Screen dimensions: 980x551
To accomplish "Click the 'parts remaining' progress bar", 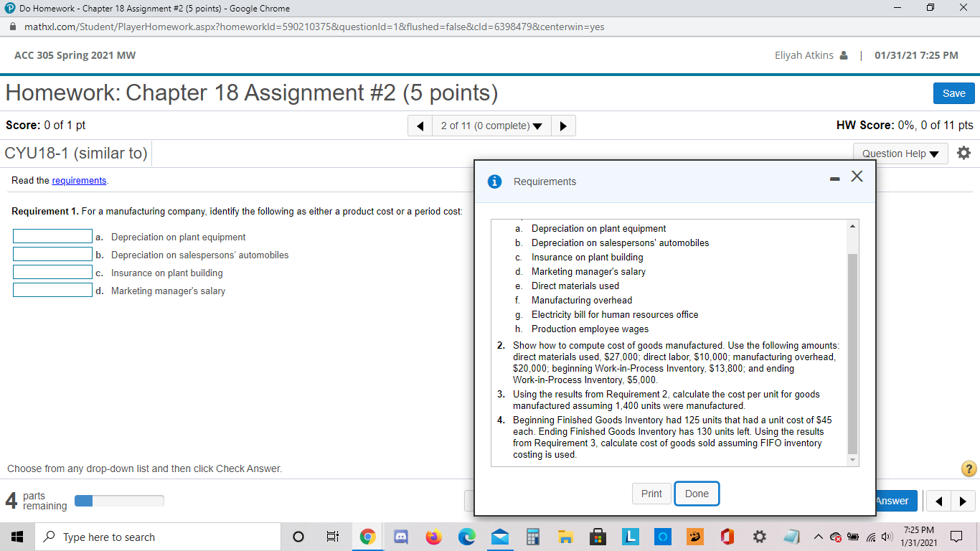I will click(x=119, y=501).
